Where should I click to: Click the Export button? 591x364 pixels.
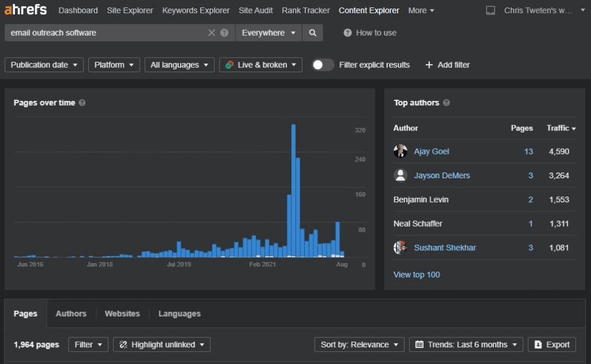coord(552,344)
